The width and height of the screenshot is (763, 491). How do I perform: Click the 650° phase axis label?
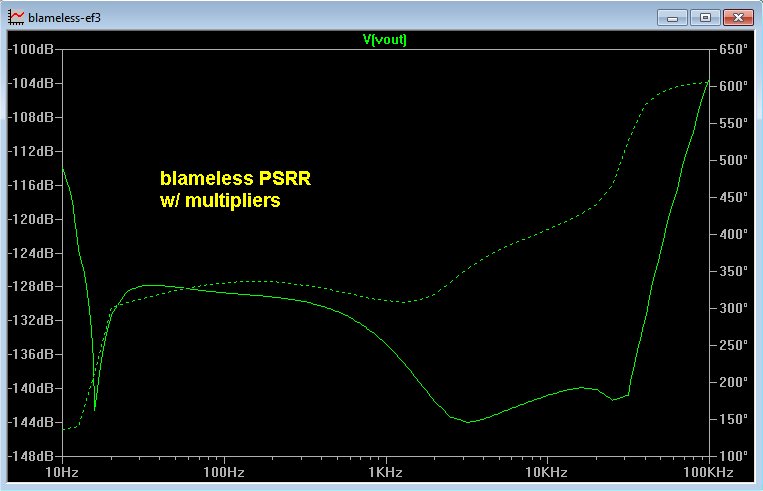pos(733,50)
